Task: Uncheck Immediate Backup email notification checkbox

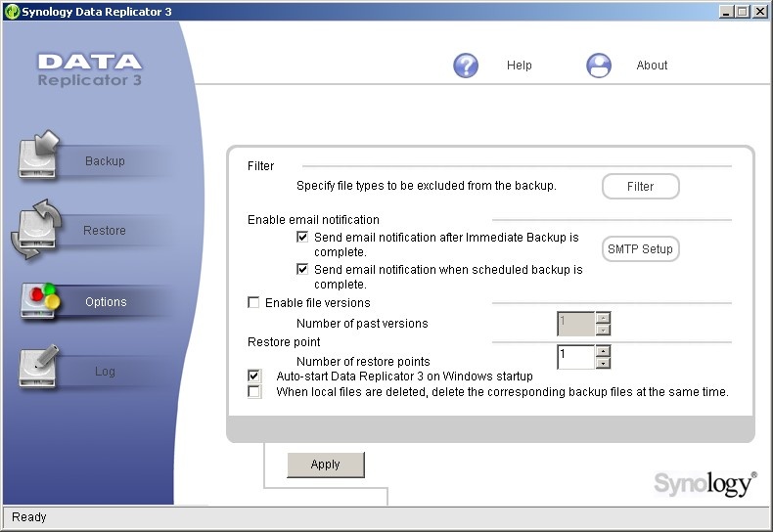Action: coord(302,237)
